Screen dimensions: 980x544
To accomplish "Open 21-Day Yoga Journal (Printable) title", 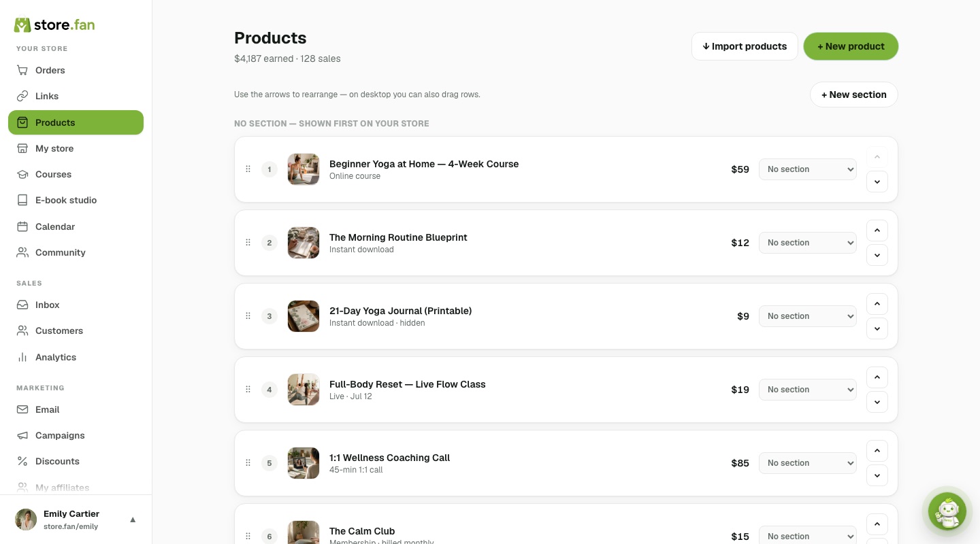I will tap(400, 311).
